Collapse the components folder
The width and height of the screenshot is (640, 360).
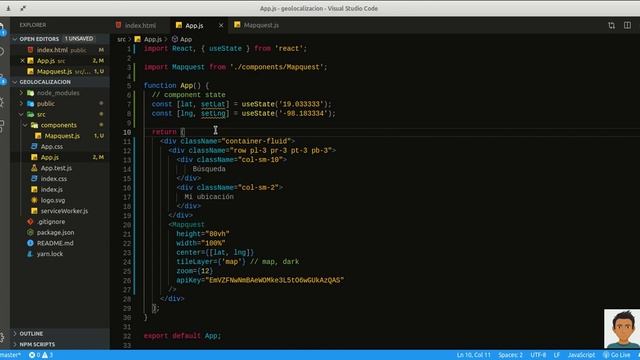coord(25,125)
